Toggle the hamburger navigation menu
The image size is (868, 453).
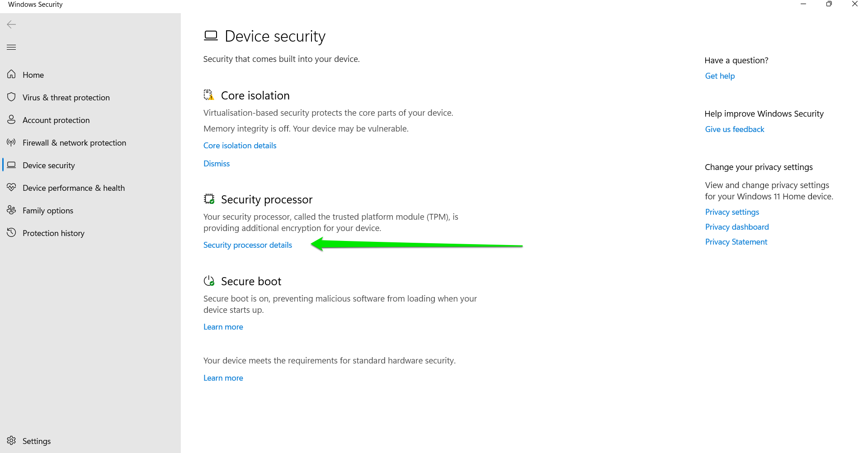click(11, 47)
